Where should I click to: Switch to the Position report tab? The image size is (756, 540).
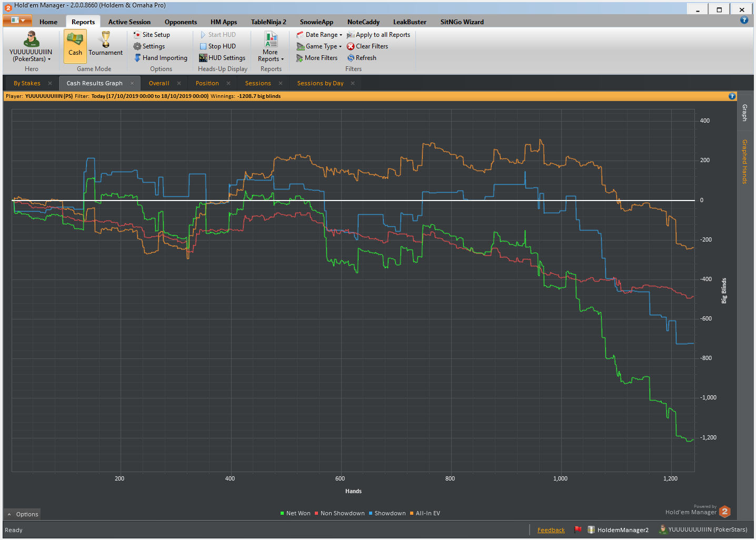click(207, 83)
